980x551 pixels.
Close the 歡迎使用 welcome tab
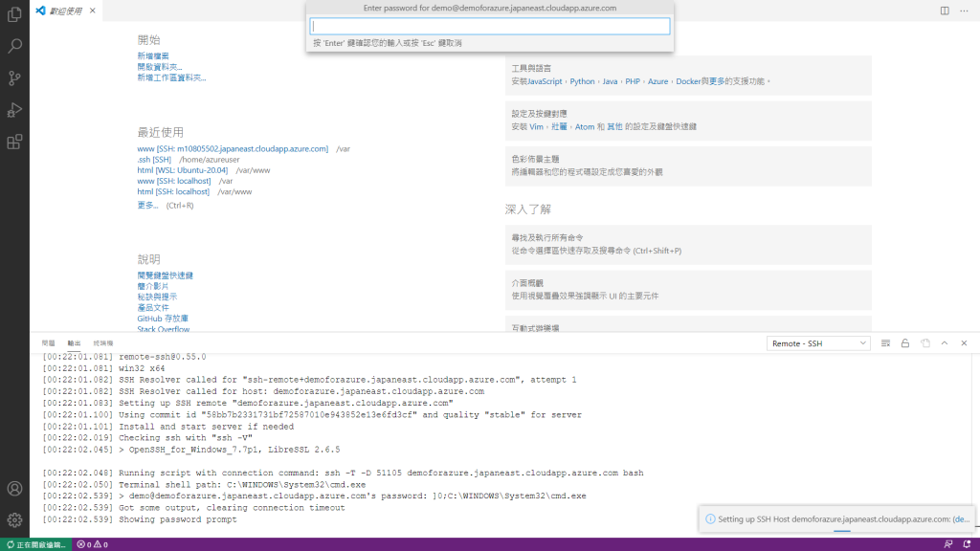93,11
